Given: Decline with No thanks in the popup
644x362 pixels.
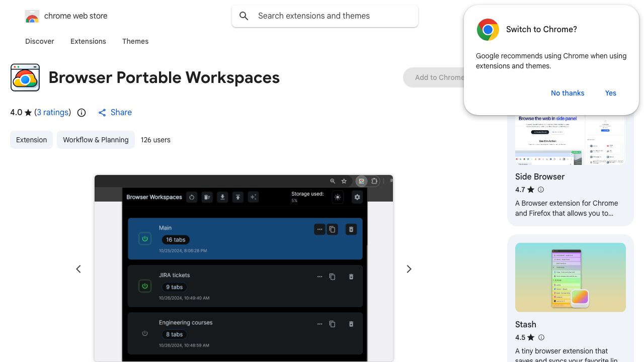Looking at the screenshot, I should 568,93.
